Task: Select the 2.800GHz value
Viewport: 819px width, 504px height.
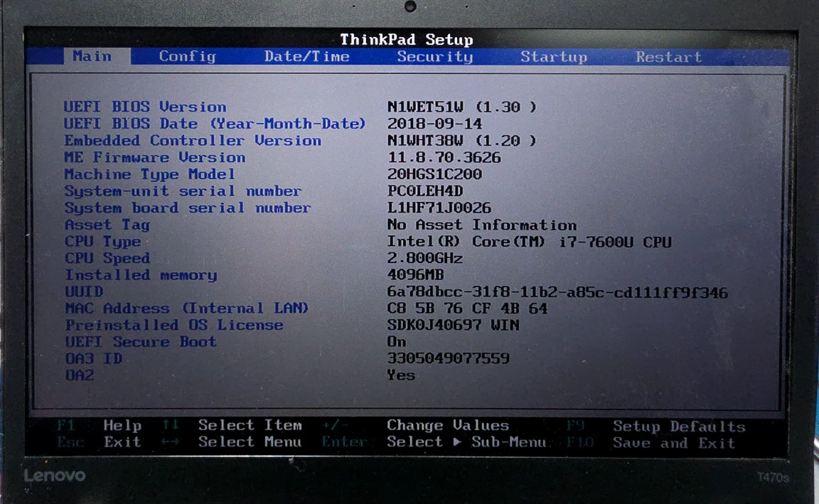Action: pyautogui.click(x=425, y=258)
